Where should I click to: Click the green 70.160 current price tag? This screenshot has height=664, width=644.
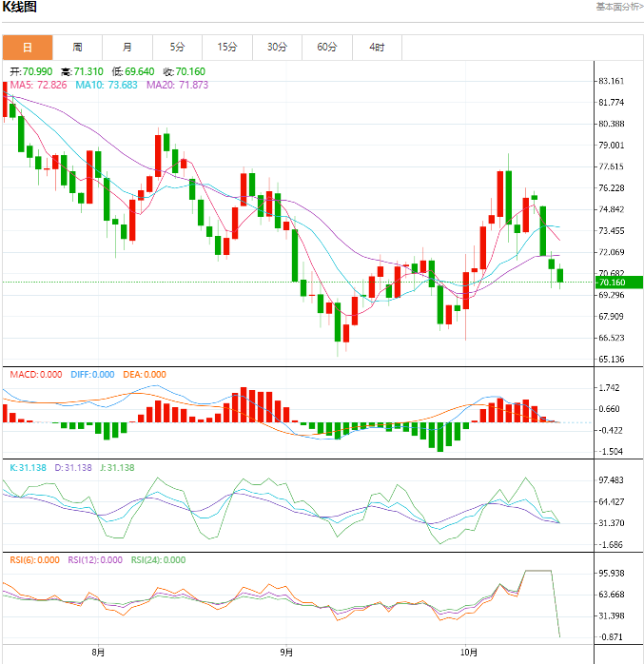611,283
